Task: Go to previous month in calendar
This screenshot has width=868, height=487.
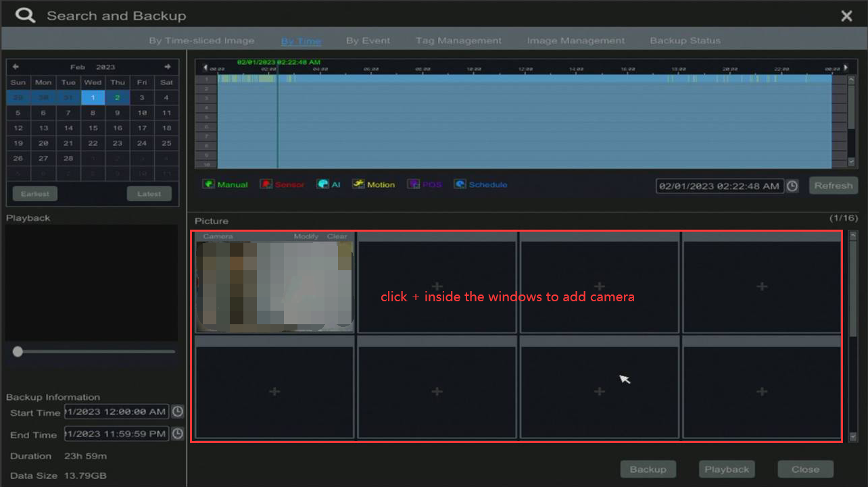Action: 16,66
